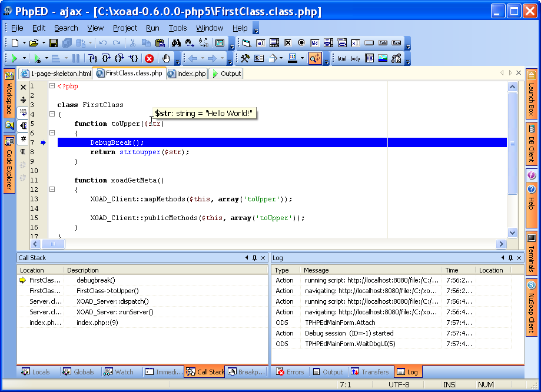
Task: Switch to the 1-page-skeleton.html tab
Action: pos(56,74)
